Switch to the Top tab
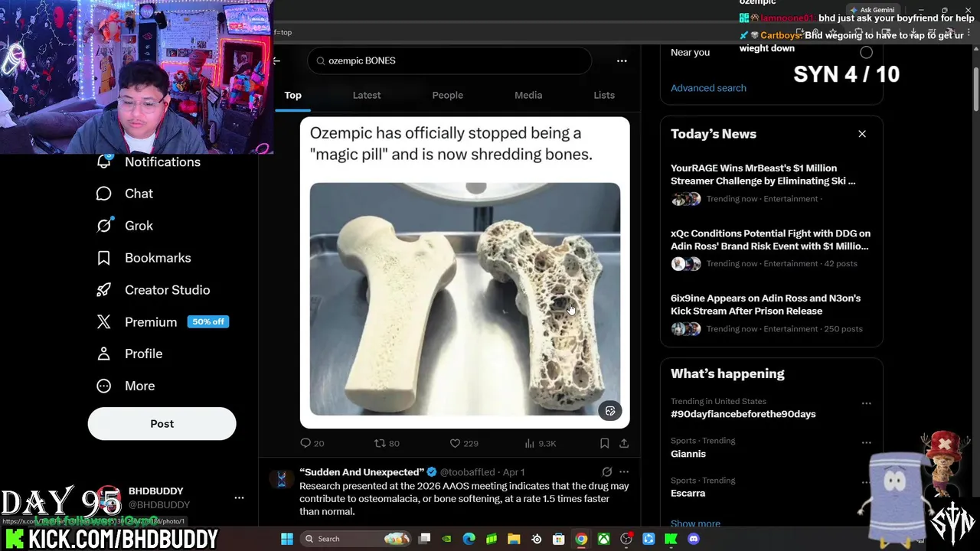The image size is (980, 551). pyautogui.click(x=292, y=95)
